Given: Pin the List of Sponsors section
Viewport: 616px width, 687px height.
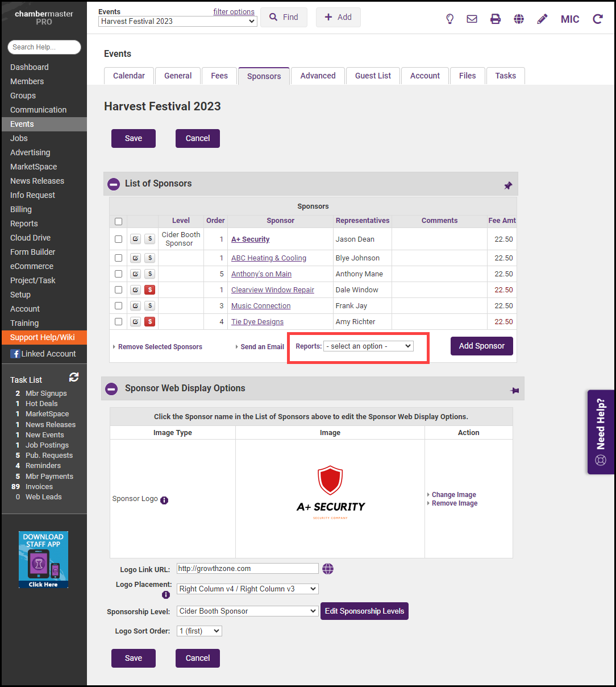Looking at the screenshot, I should pos(508,185).
